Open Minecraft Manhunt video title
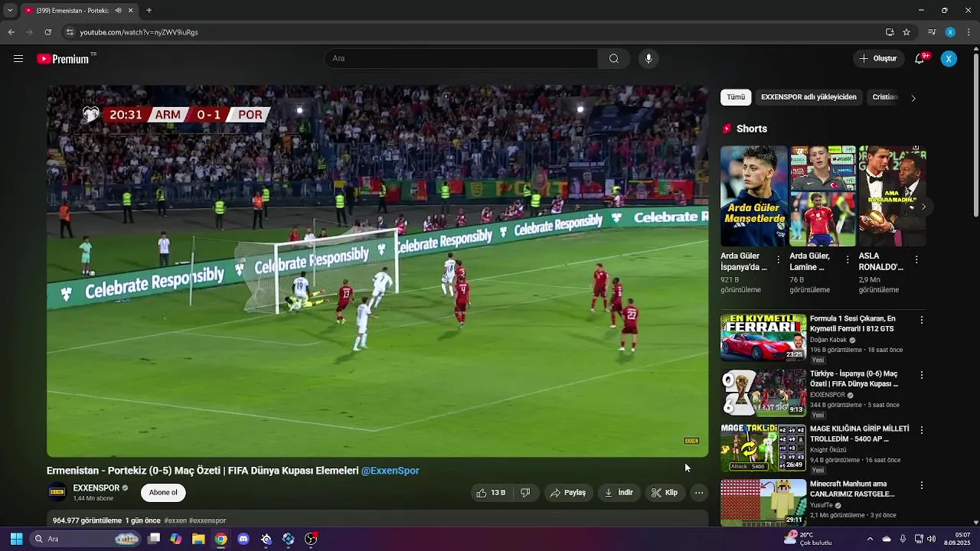980x551 pixels. (x=852, y=489)
